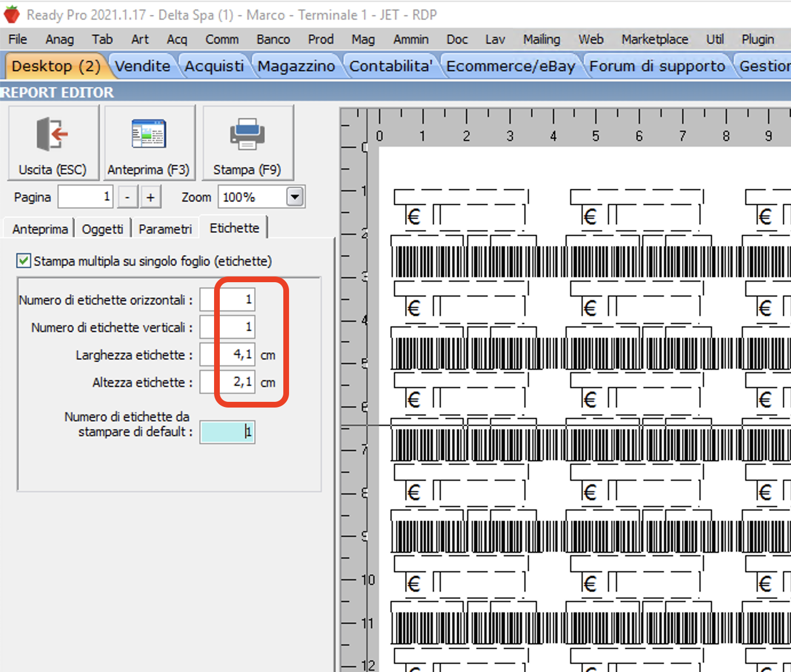Viewport: 791px width, 672px height.
Task: Edit Numero di etichette verticali field
Action: (x=227, y=327)
